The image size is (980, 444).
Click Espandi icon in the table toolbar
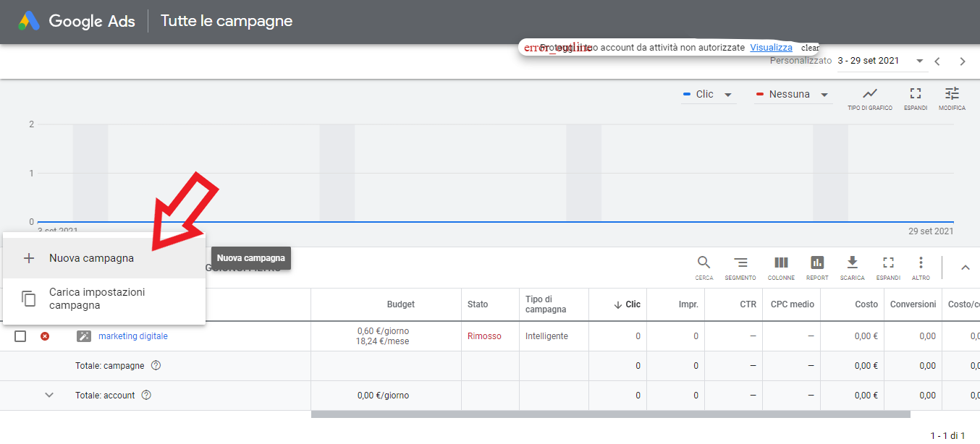tap(888, 263)
